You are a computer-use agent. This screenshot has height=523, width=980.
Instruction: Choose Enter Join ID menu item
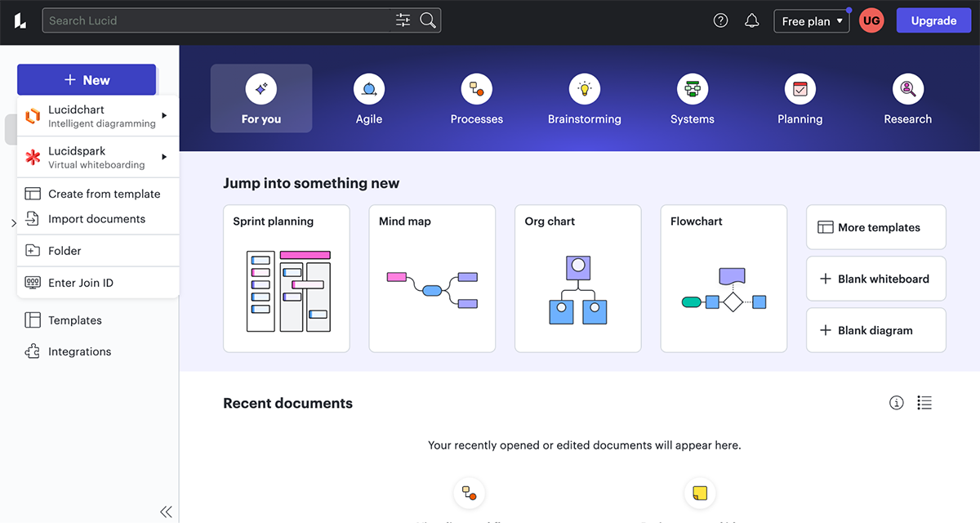click(x=80, y=283)
